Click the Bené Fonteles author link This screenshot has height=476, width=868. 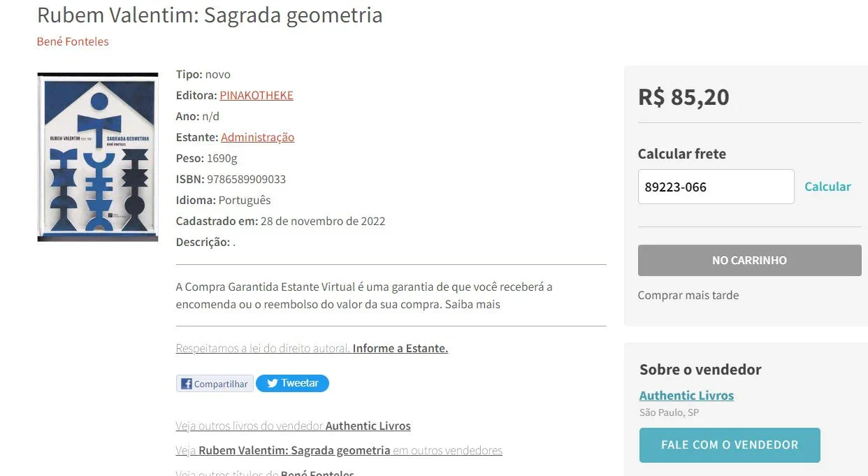coord(73,41)
